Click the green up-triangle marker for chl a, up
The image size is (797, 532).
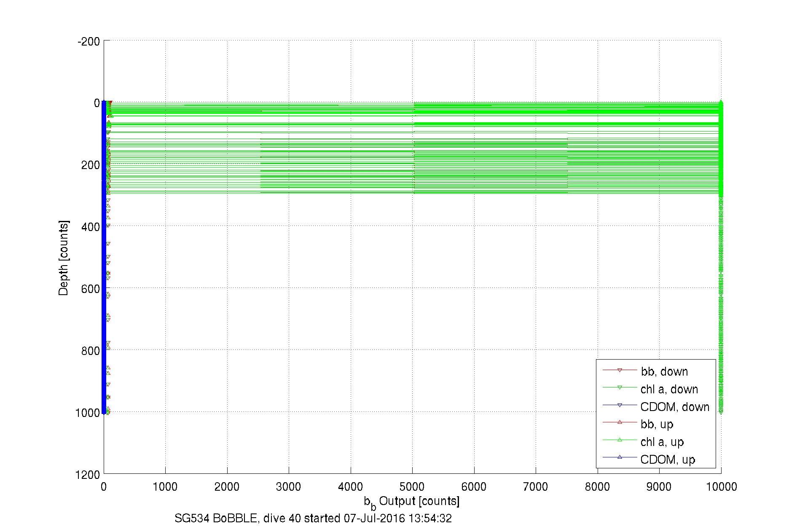pos(620,440)
